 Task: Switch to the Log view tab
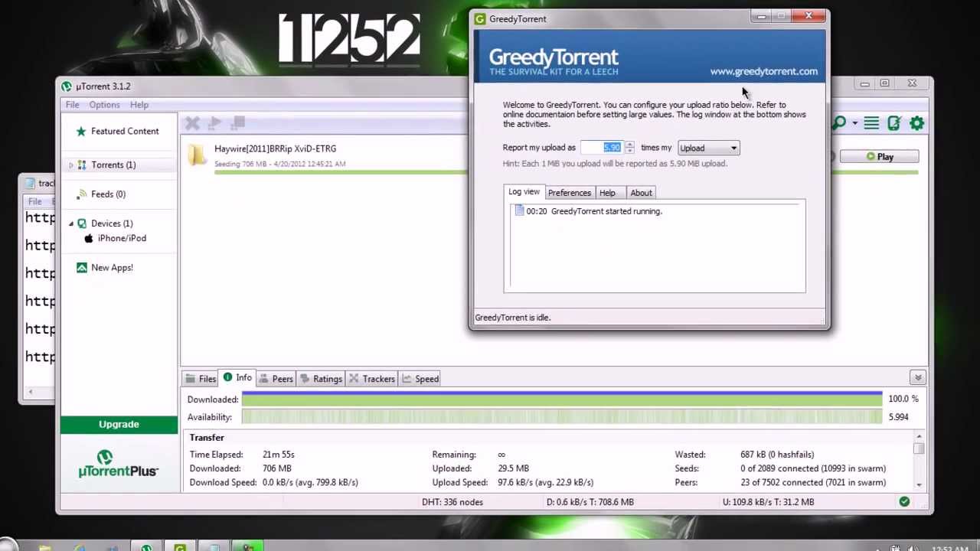524,192
